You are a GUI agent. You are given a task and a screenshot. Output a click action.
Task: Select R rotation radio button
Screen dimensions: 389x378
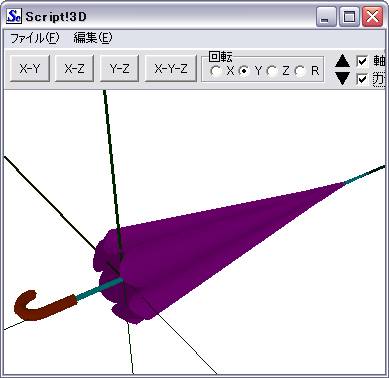300,71
